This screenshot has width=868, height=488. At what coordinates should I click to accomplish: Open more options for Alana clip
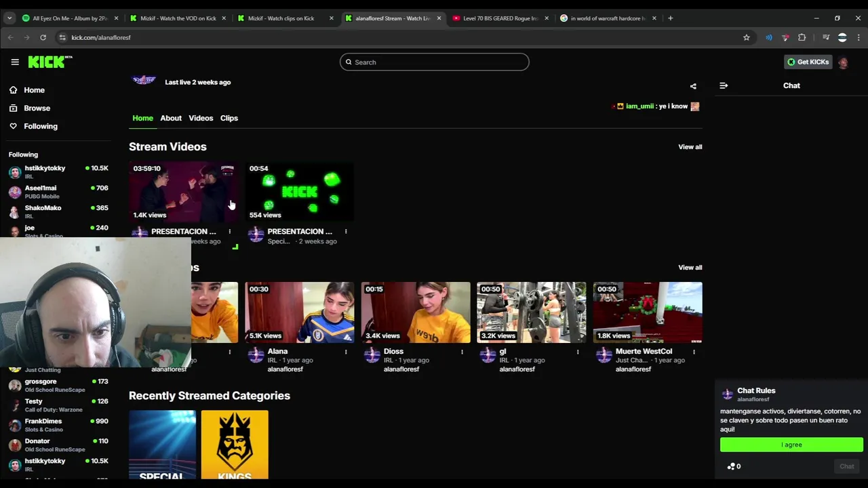click(346, 352)
